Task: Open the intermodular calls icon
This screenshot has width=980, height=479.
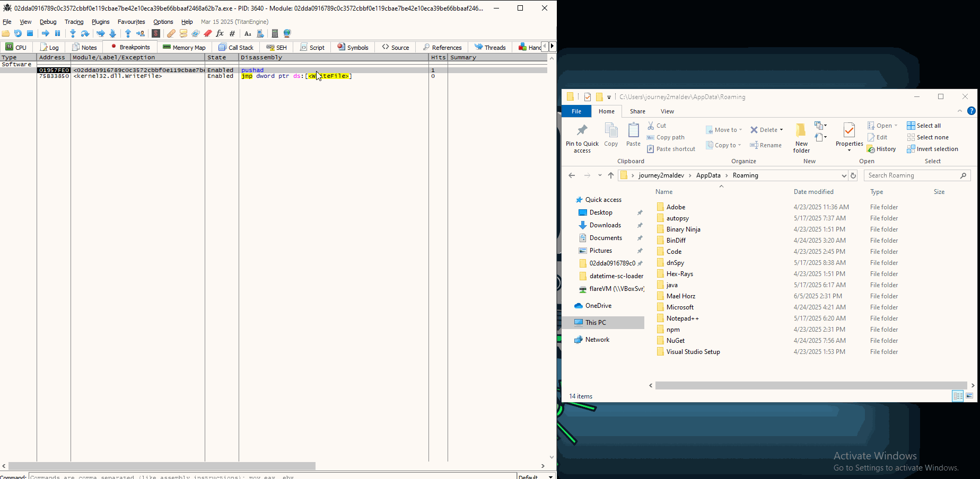Action: [x=260, y=33]
